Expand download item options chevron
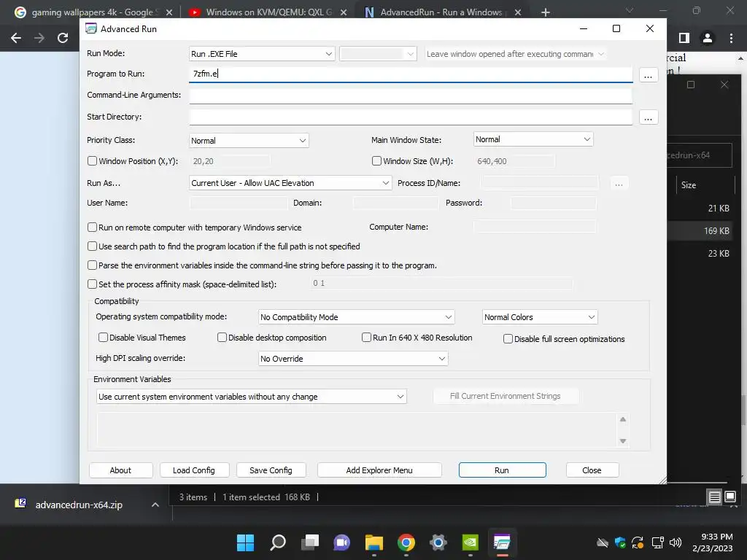Viewport: 747px width, 560px height. point(155,505)
